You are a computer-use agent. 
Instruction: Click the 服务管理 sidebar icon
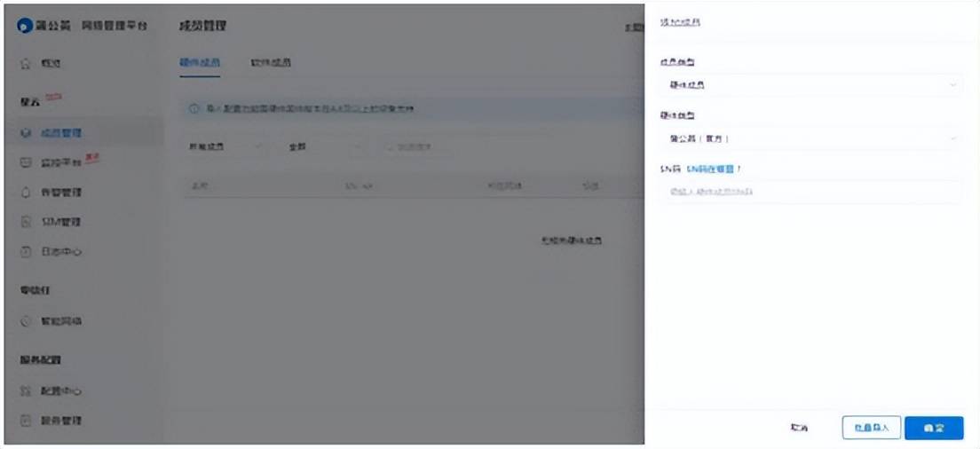[25, 421]
